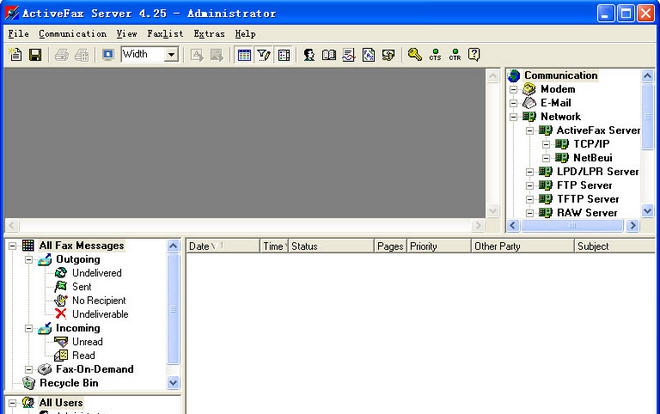The width and height of the screenshot is (660, 414).
Task: Collapse the ActiveFax Server node
Action: pyautogui.click(x=530, y=131)
